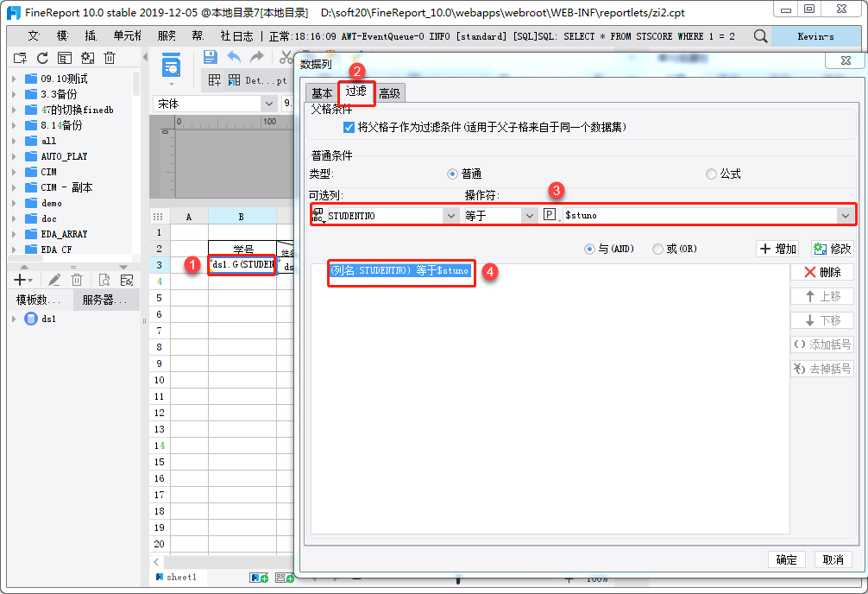Image resolution: width=868 pixels, height=594 pixels.
Task: Click the scissors cut icon
Action: point(286,57)
